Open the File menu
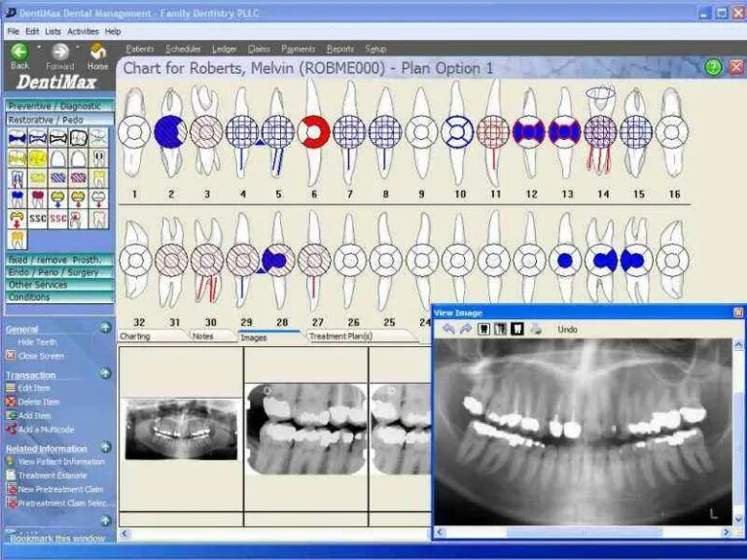This screenshot has height=560, width=747. (13, 31)
